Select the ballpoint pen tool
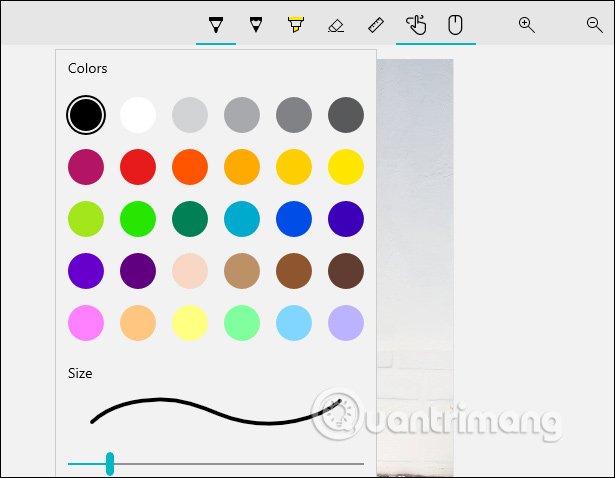 (215, 24)
